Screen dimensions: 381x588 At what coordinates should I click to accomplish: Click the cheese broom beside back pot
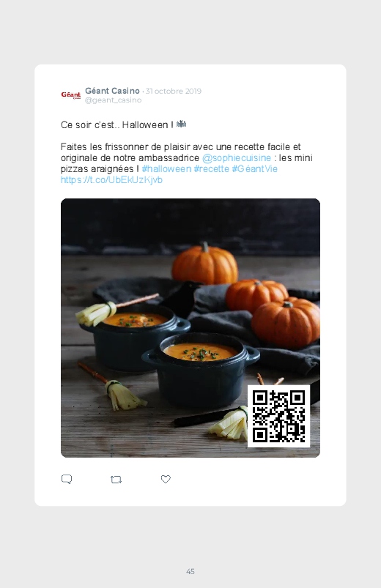(x=96, y=313)
